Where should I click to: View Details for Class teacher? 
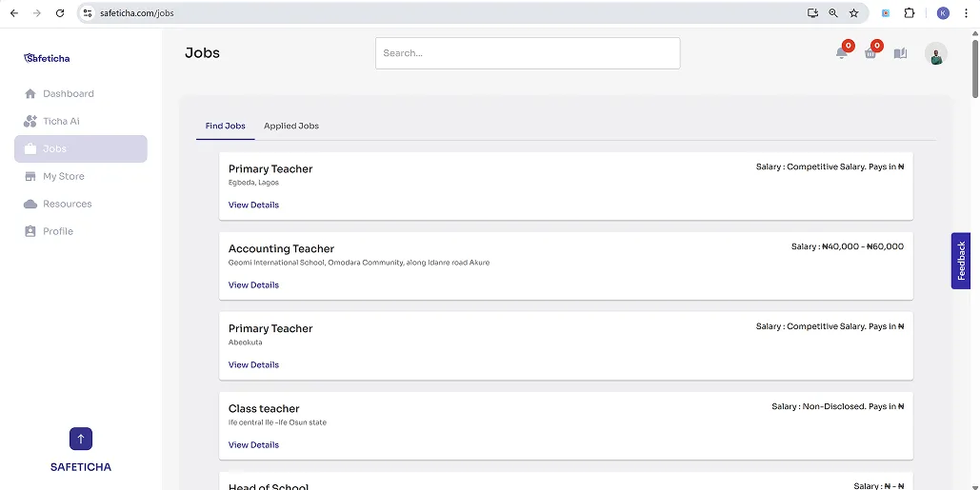(x=253, y=444)
